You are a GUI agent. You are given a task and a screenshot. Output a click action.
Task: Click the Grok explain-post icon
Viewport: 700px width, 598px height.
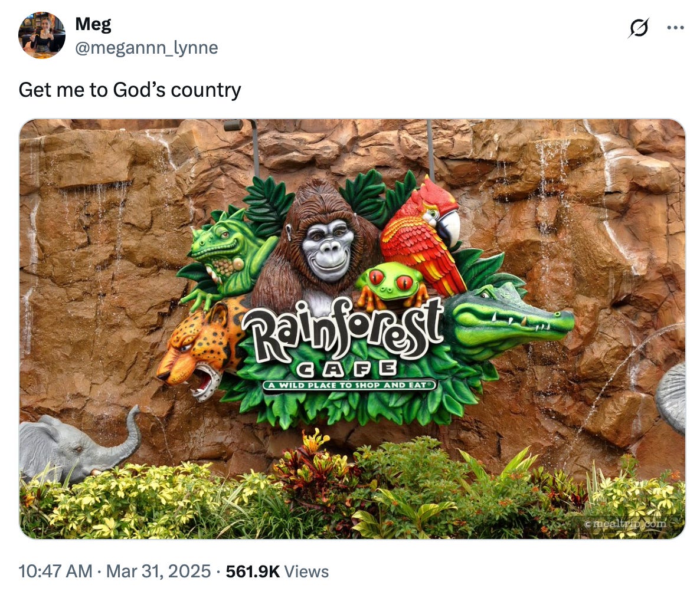(639, 28)
